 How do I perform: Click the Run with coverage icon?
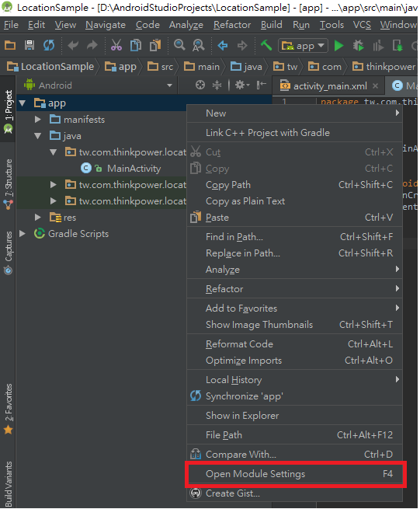378,46
